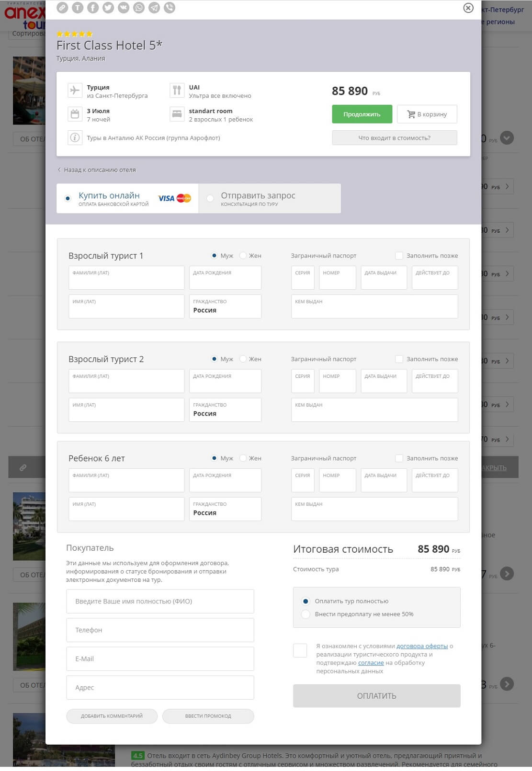532x771 pixels.
Task: Open Гражданство field for Ребенок 6 лет
Action: pos(225,509)
